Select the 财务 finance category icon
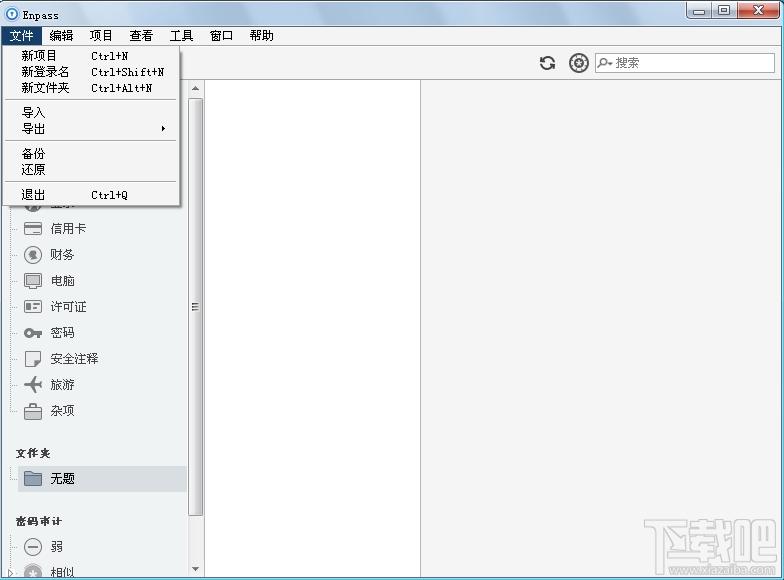The width and height of the screenshot is (784, 580). pyautogui.click(x=33, y=255)
